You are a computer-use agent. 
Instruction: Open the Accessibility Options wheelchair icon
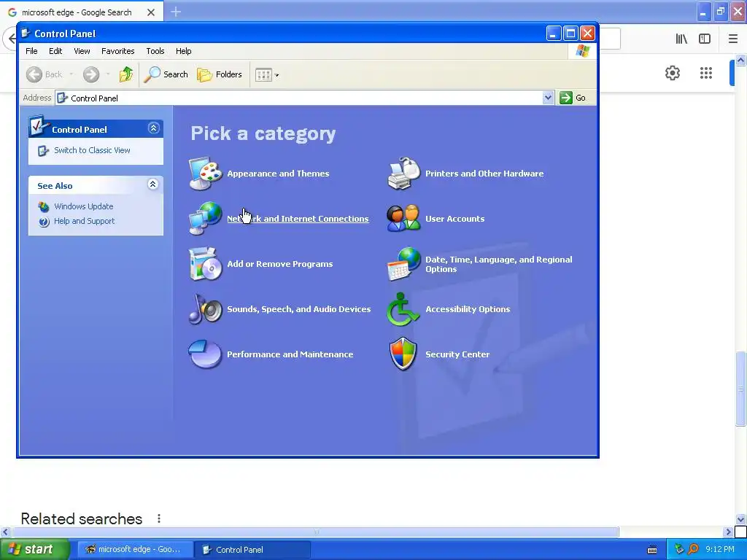(403, 309)
